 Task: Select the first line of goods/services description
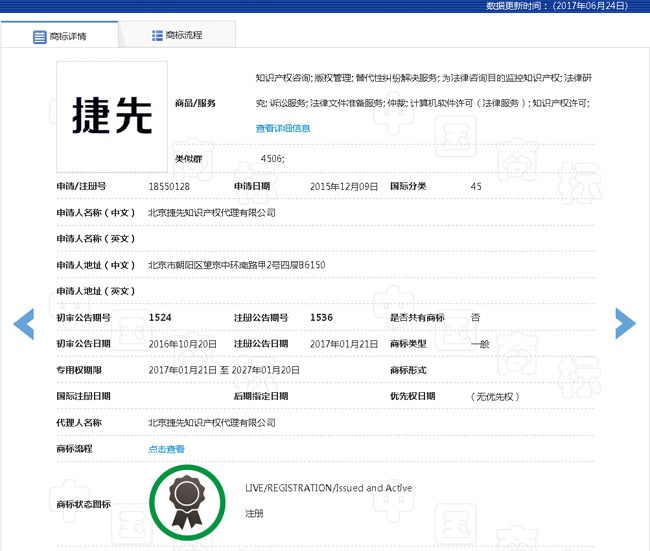(424, 78)
